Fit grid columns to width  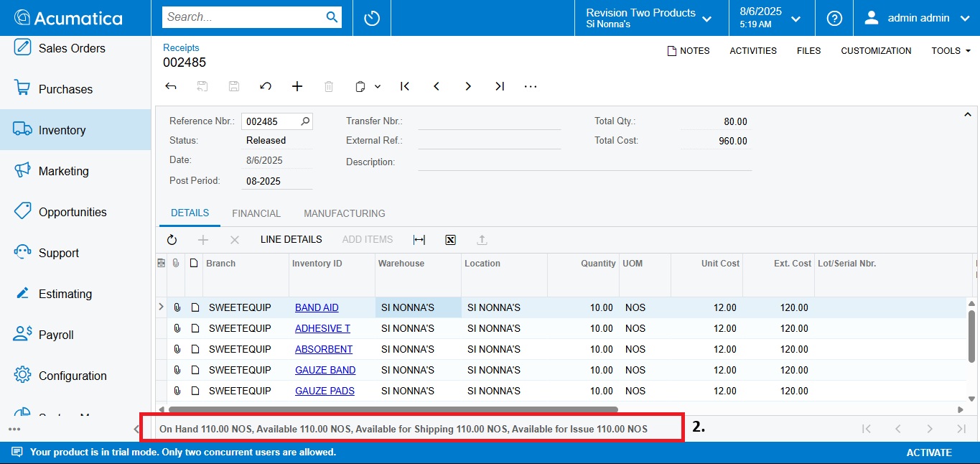click(x=419, y=240)
